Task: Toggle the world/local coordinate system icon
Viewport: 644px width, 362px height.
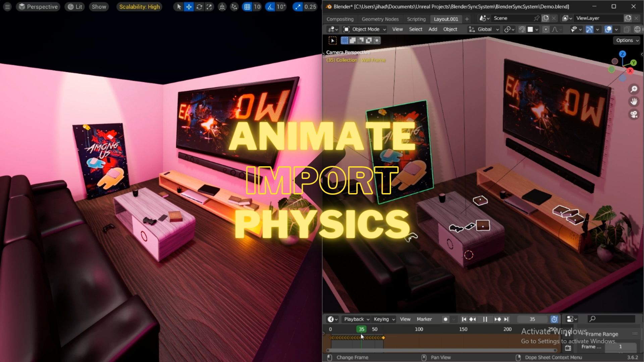Action: pos(222,7)
